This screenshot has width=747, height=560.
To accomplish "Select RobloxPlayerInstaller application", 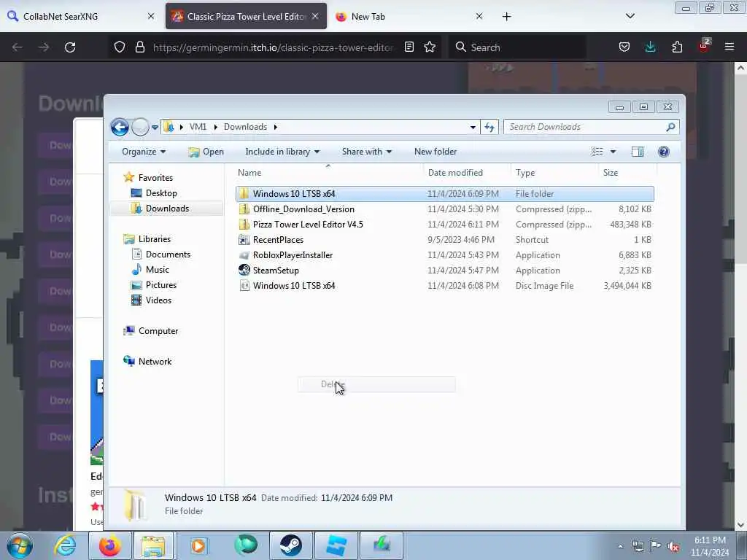I will pos(444,254).
